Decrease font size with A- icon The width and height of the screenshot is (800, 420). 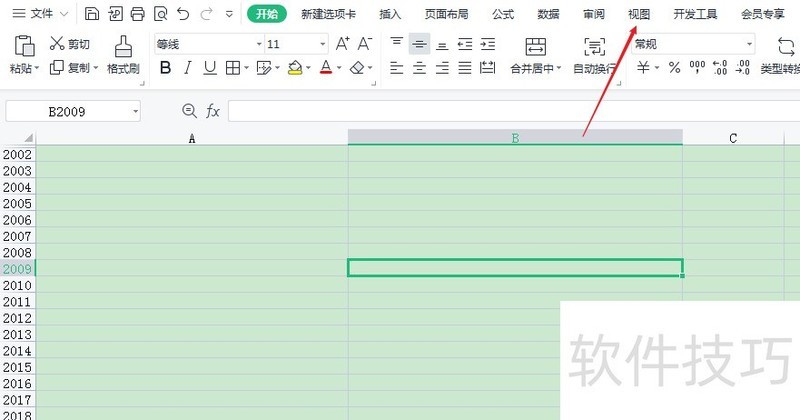point(364,44)
